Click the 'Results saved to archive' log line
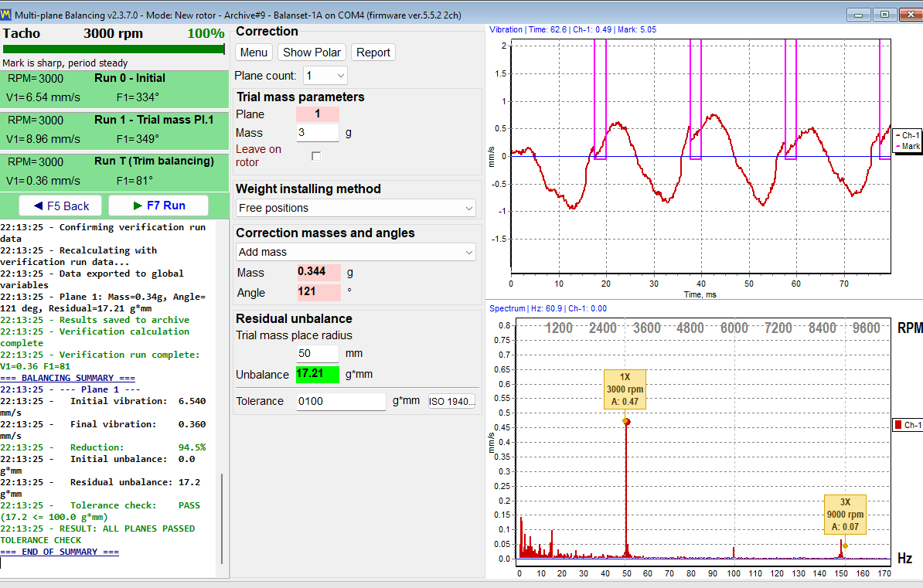Screen dimensions: 923x588 [95, 320]
